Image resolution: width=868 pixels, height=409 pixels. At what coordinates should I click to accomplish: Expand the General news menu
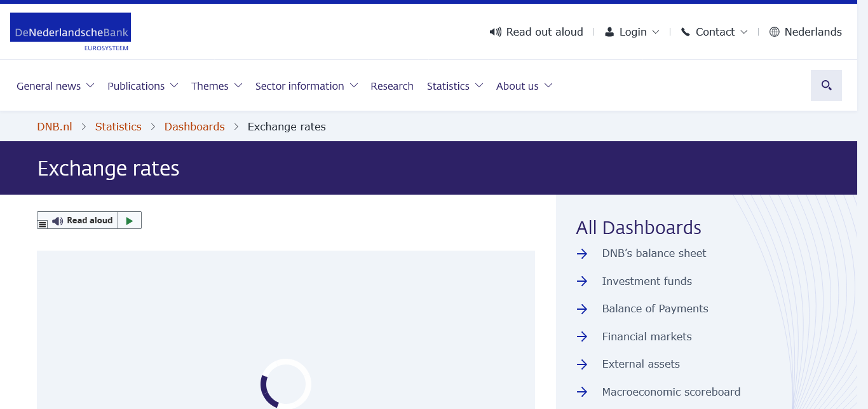55,86
